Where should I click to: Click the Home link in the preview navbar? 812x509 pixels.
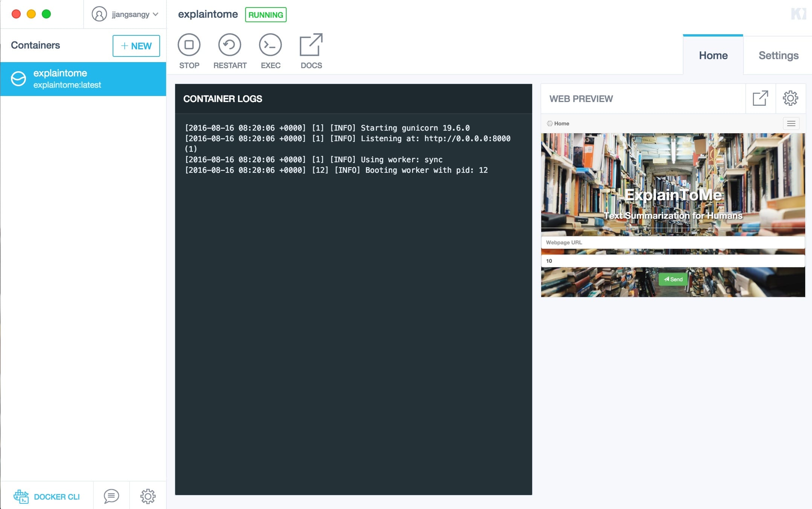(x=561, y=123)
